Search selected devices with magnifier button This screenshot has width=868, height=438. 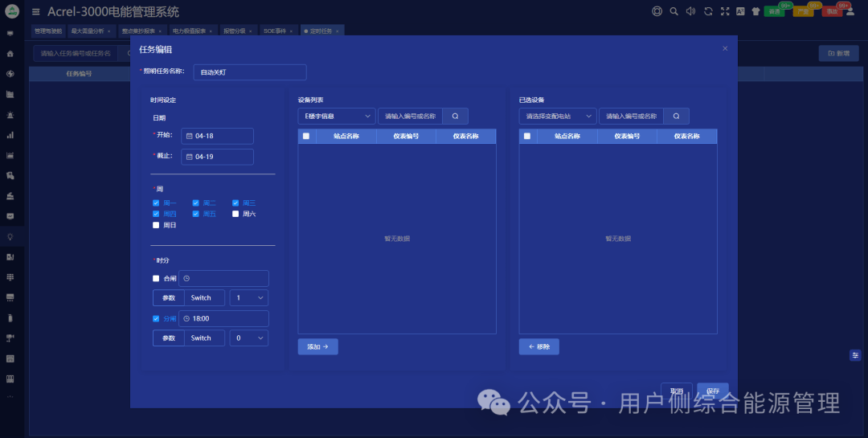[676, 117]
